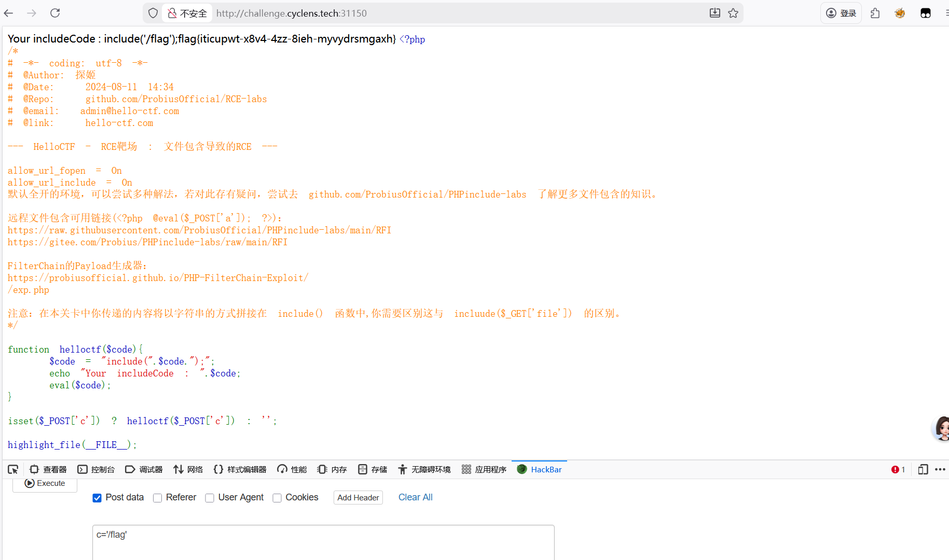The height and width of the screenshot is (560, 949).
Task: Open devtools more options ellipsis
Action: (940, 469)
